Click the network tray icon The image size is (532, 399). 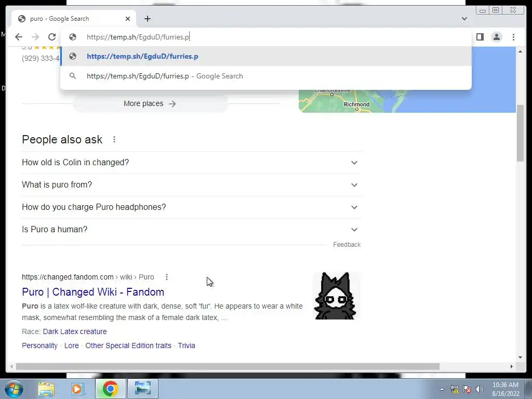click(454, 389)
